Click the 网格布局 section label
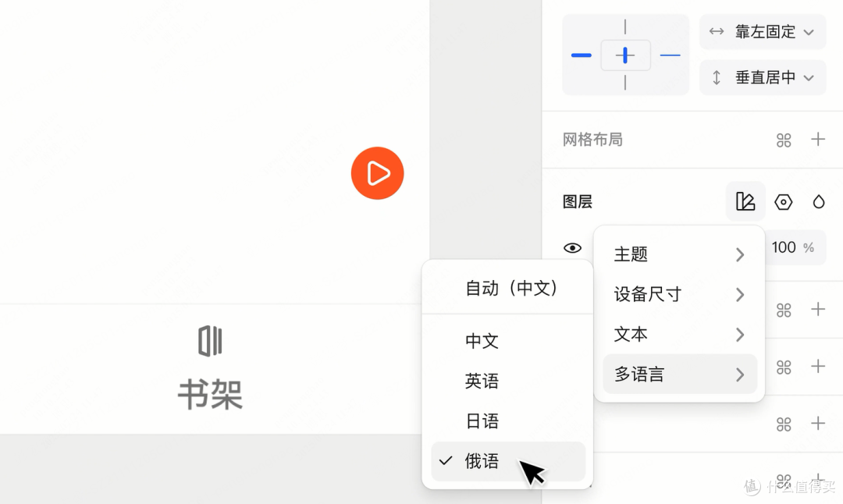This screenshot has height=504, width=843. (x=592, y=140)
